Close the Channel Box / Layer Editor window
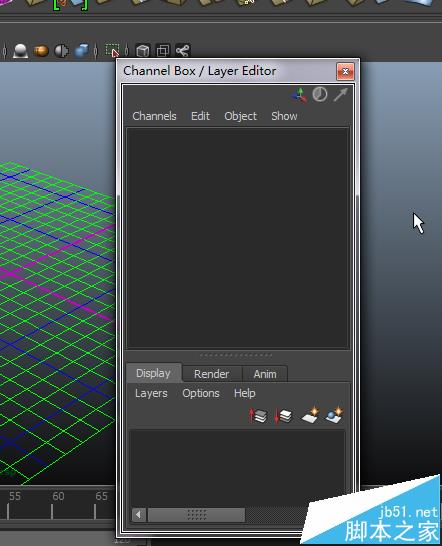The image size is (442, 546). tap(345, 71)
